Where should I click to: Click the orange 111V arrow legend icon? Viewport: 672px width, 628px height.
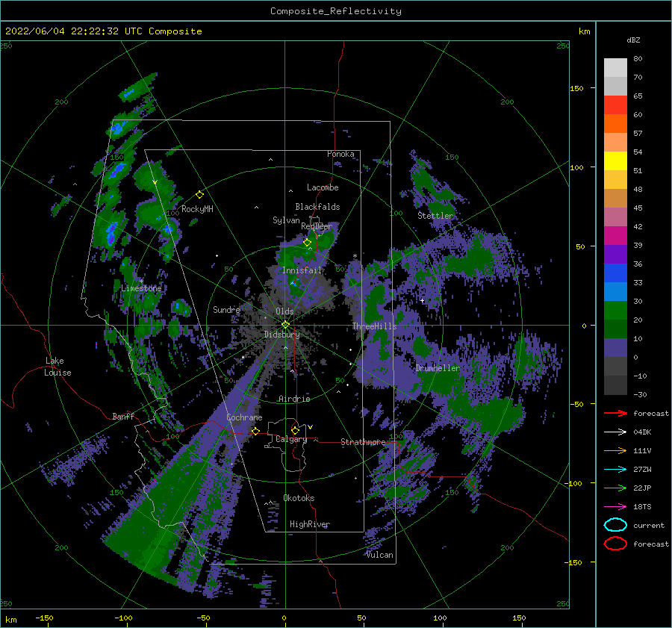[615, 450]
